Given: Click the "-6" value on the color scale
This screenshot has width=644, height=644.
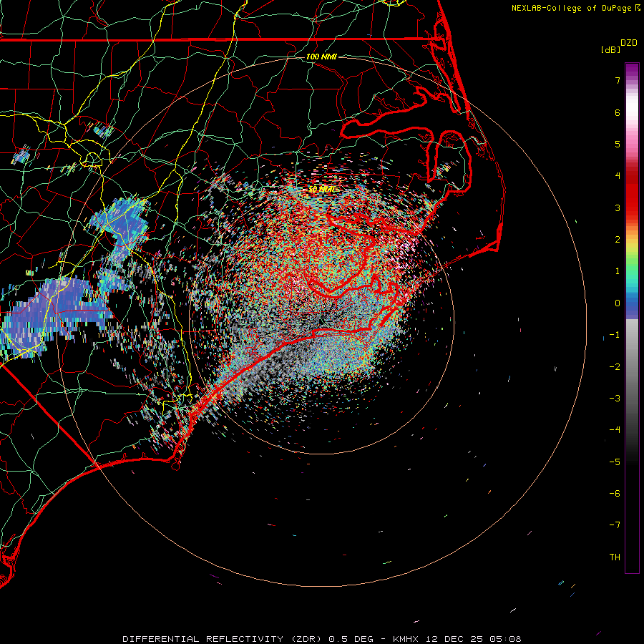Looking at the screenshot, I should pos(615,494).
